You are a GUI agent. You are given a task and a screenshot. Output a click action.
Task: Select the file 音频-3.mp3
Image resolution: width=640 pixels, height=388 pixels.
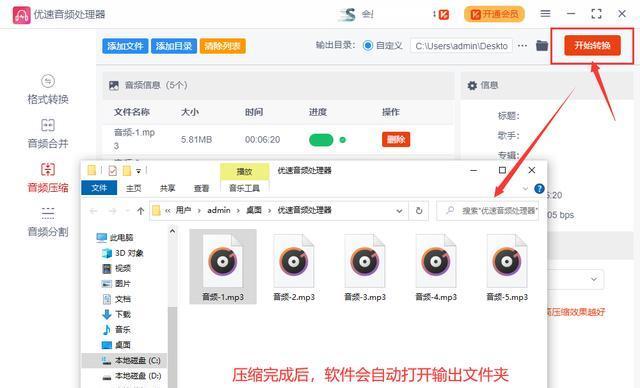tap(365, 267)
